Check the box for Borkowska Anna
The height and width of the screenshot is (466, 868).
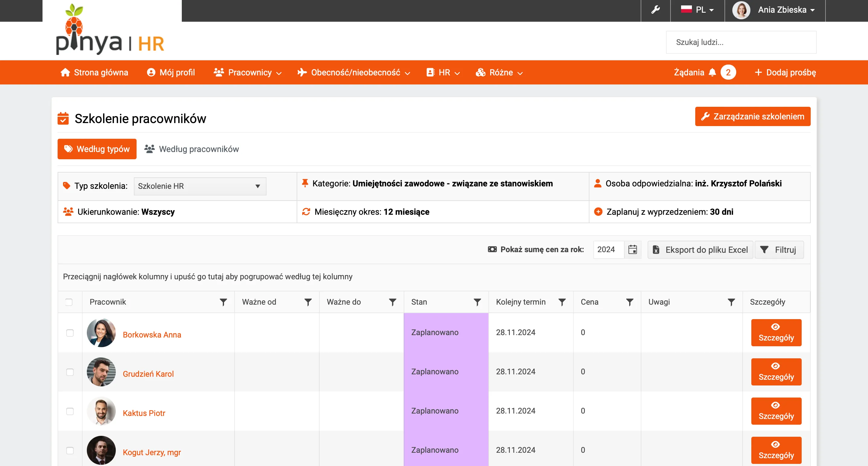(70, 333)
